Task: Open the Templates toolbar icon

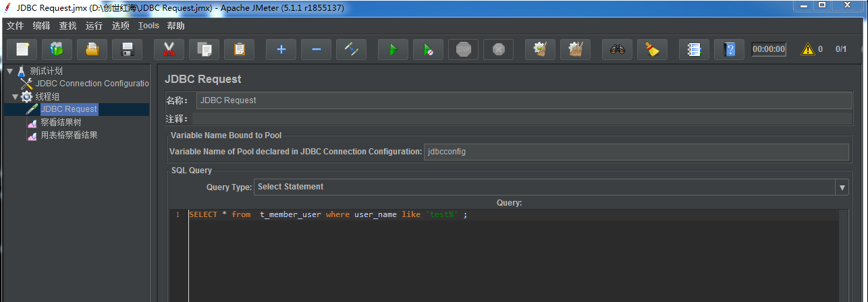Action: (57, 49)
